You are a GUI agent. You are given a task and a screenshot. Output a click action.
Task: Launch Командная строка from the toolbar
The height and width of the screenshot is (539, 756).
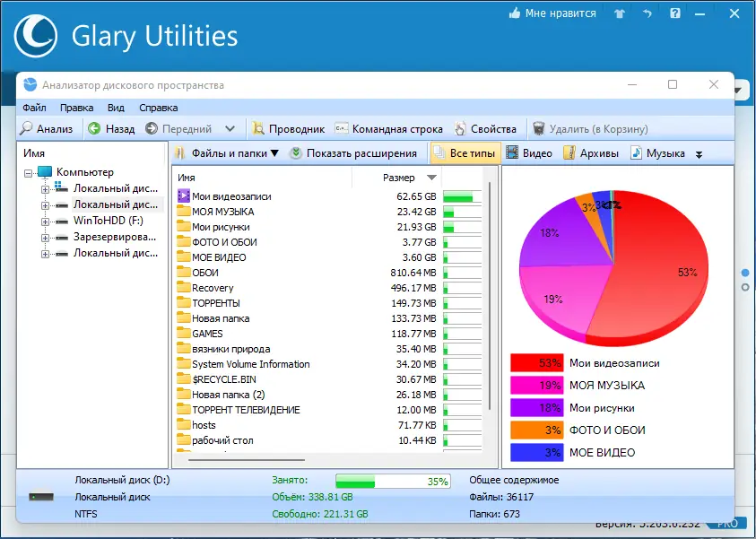pyautogui.click(x=388, y=129)
